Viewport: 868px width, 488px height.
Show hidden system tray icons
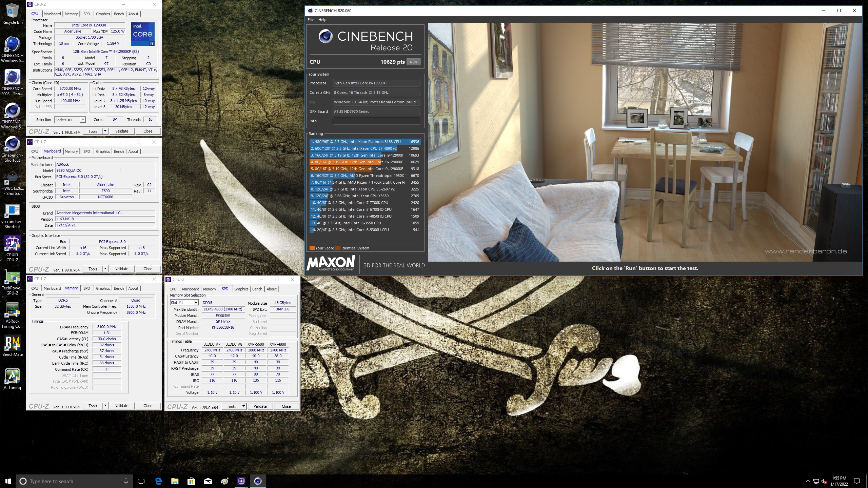point(808,481)
